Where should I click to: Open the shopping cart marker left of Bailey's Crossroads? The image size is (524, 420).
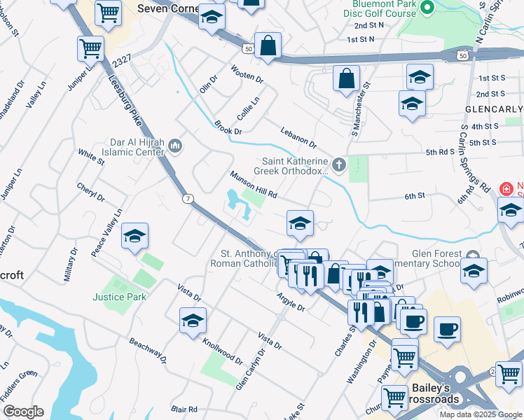click(394, 398)
